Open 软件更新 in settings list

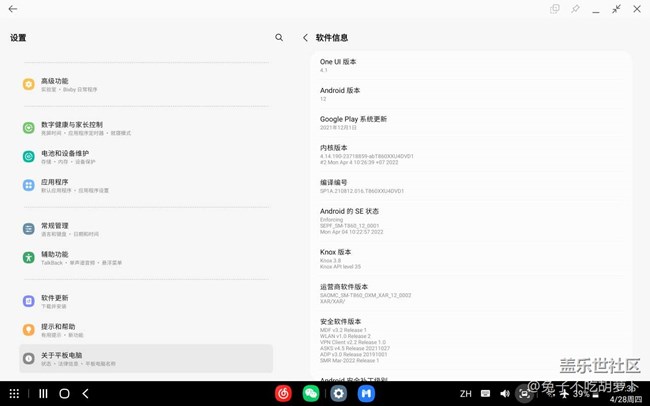55,301
